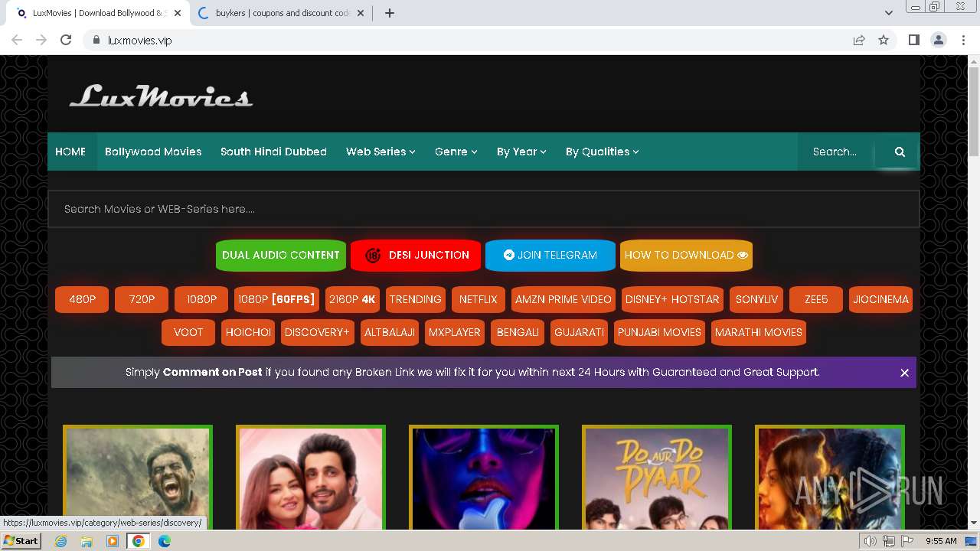Image resolution: width=980 pixels, height=551 pixels.
Task: Open the VOOT tag
Action: 188,332
